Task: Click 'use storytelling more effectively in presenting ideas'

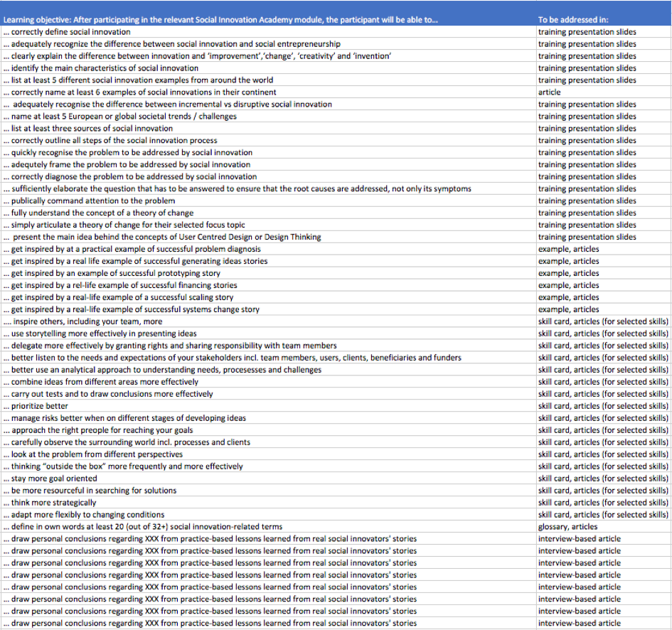Action: tap(268, 333)
